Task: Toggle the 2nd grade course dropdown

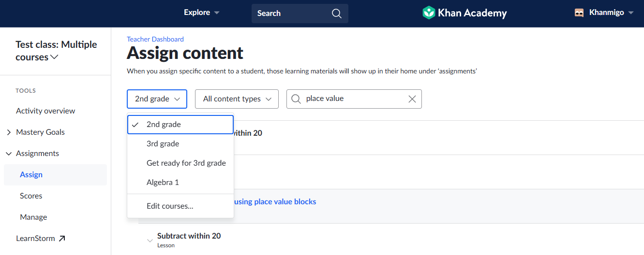Action: click(157, 99)
